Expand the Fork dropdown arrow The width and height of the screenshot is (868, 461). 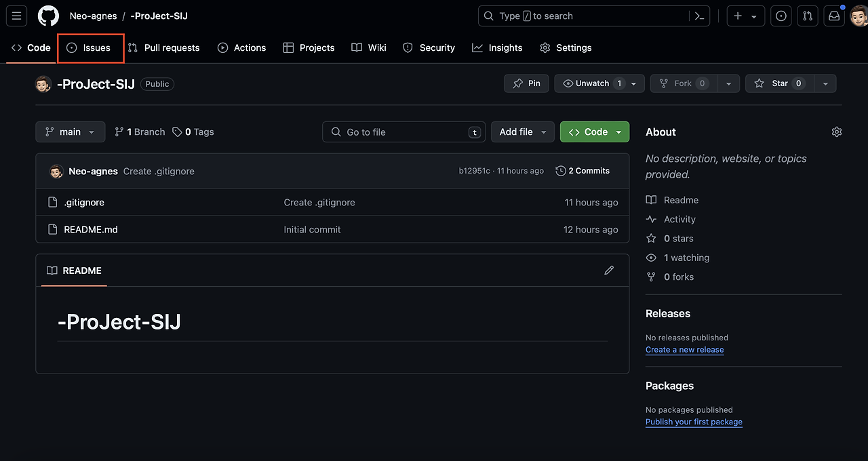point(728,83)
